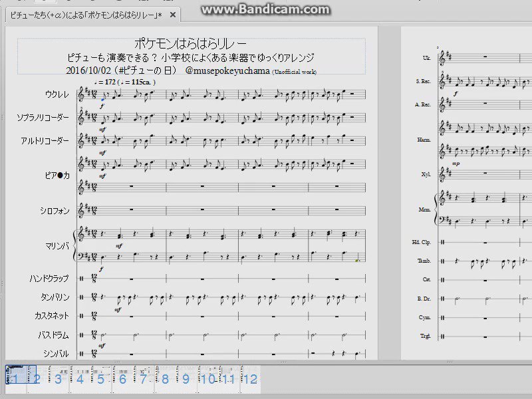Jump to page 12 in the navigator
Screen dimensions: 532x399
coord(250,378)
